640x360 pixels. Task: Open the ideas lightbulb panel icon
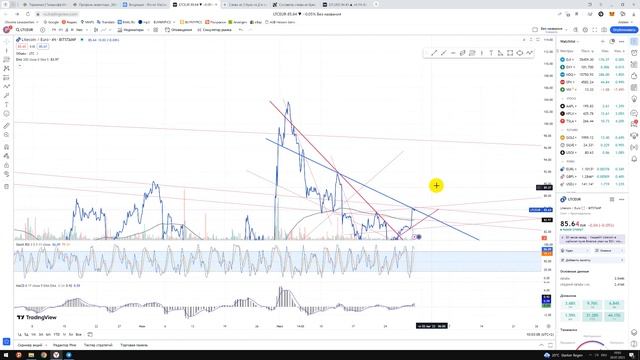[634, 99]
